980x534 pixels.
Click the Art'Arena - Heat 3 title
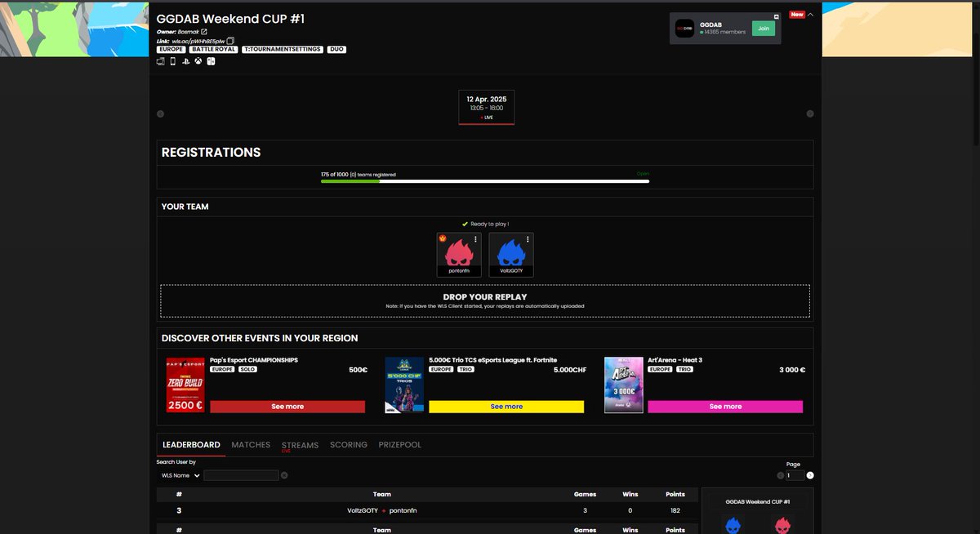(675, 360)
